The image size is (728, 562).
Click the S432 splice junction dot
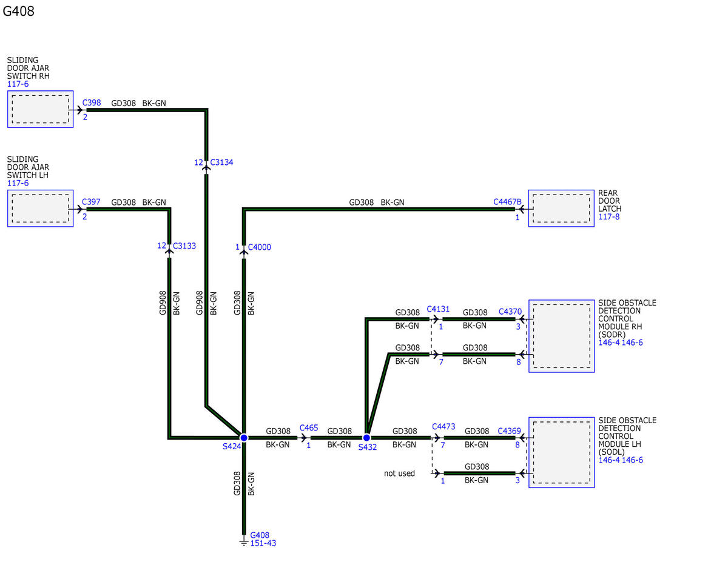pyautogui.click(x=366, y=437)
